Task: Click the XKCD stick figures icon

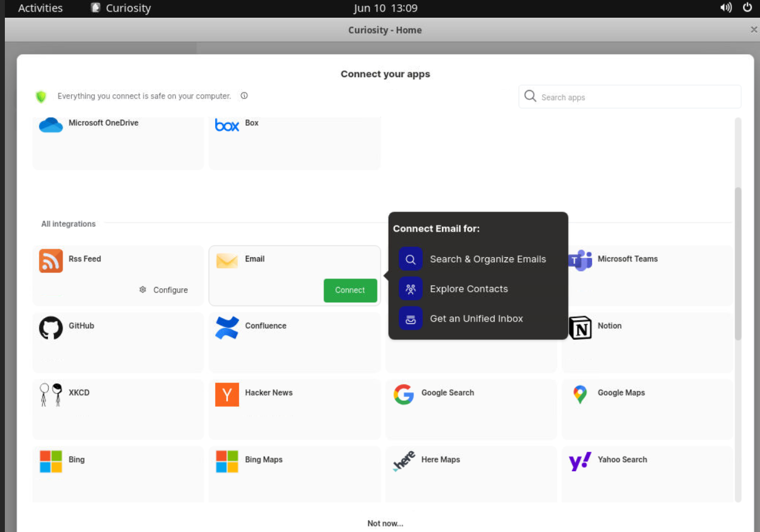Action: 51,395
